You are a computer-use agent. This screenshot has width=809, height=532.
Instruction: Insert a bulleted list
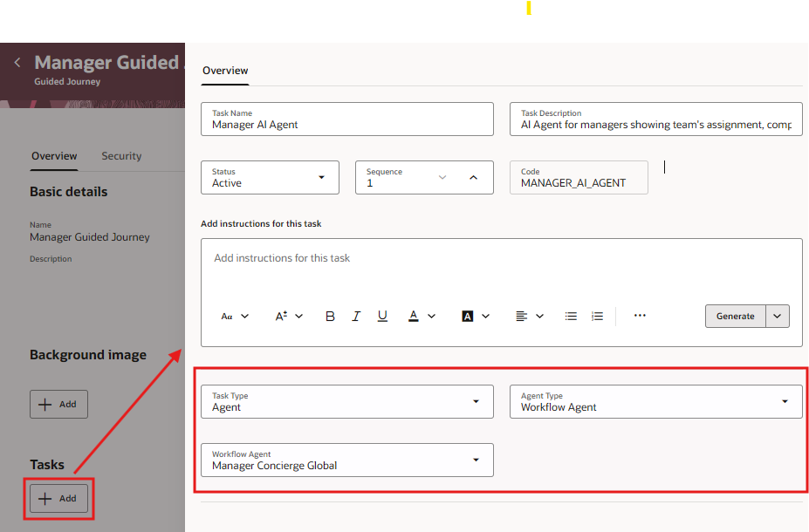click(x=571, y=316)
